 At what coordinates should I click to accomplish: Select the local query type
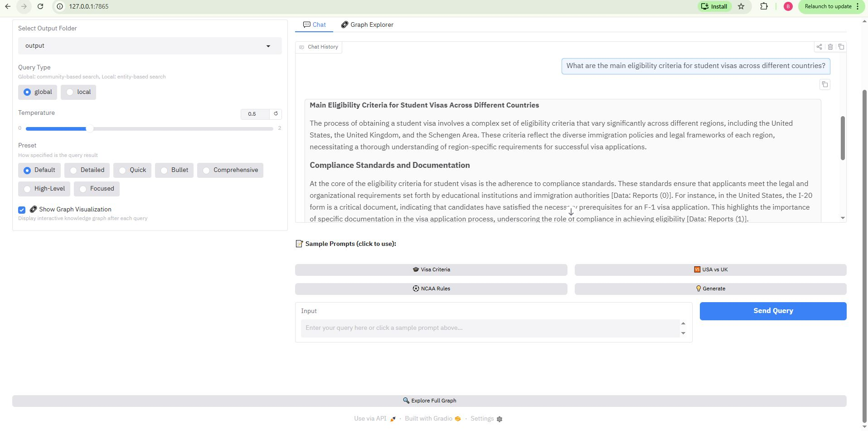pyautogui.click(x=78, y=92)
